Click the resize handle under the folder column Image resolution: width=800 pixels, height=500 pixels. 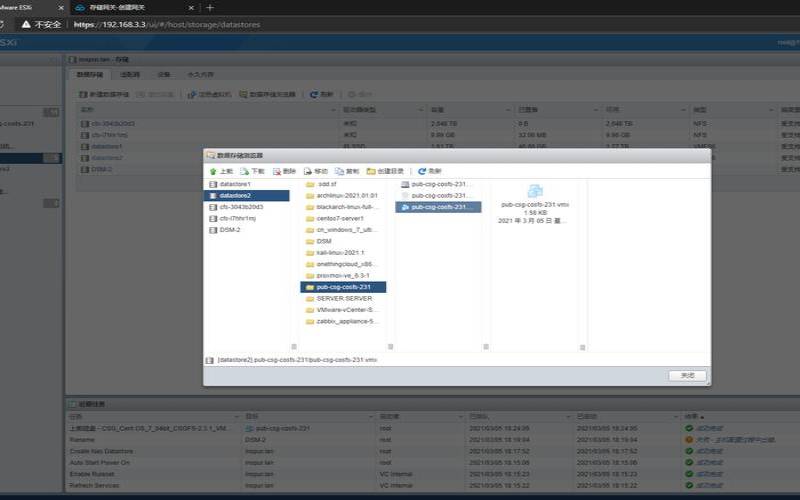pos(390,347)
